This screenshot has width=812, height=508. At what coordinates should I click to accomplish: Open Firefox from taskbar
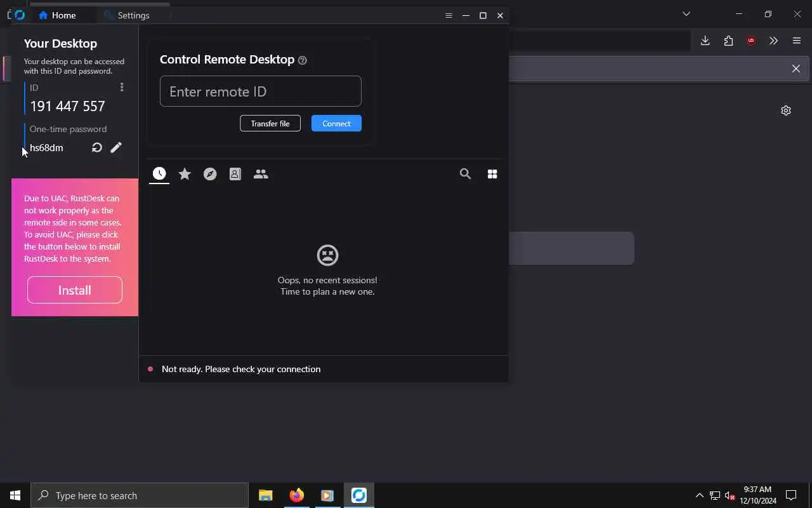coord(296,495)
